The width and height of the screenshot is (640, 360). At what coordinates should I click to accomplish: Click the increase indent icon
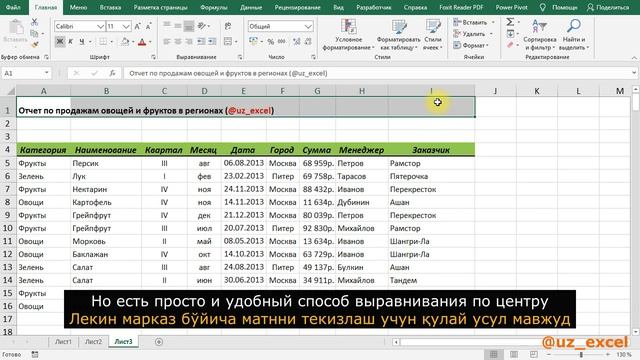tap(212, 42)
